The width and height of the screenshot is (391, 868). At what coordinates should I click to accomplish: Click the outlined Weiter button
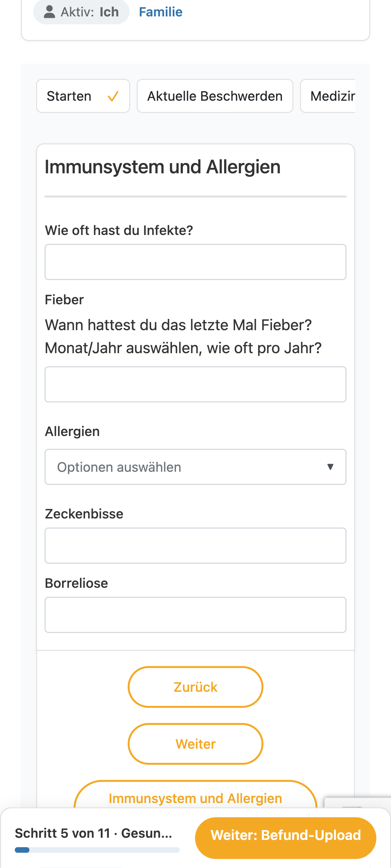[195, 744]
